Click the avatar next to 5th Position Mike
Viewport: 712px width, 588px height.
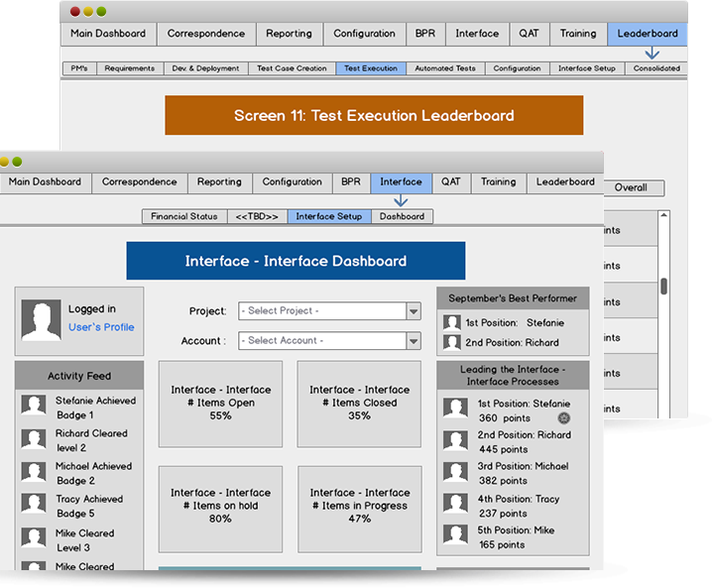click(x=455, y=534)
